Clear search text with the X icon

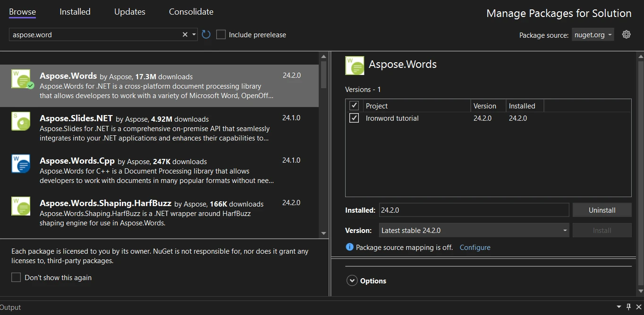click(x=185, y=34)
